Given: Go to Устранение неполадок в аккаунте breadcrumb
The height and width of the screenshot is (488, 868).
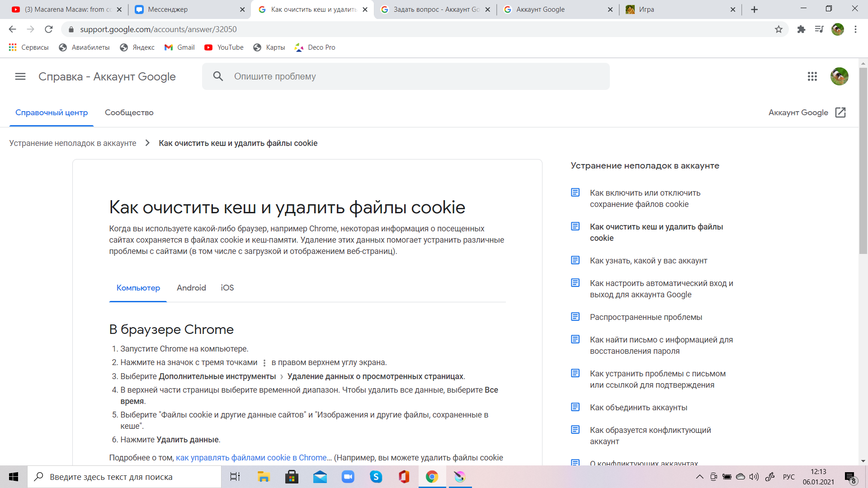Looking at the screenshot, I should [73, 143].
